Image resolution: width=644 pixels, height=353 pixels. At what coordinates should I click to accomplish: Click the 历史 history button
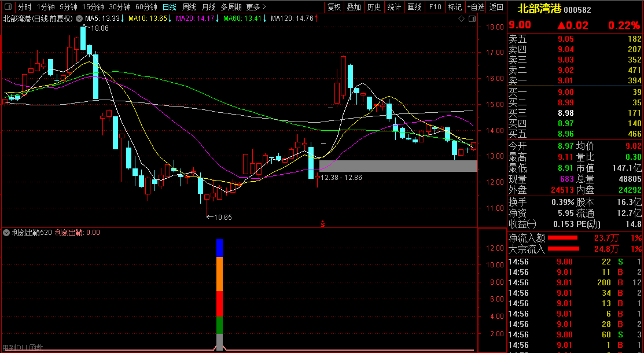(374, 7)
